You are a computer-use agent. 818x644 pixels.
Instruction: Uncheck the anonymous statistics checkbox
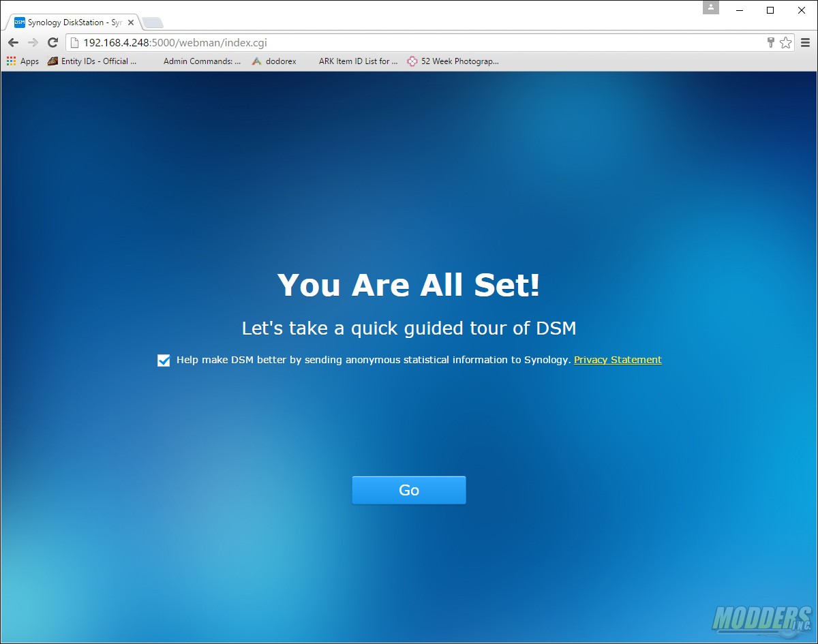[164, 361]
